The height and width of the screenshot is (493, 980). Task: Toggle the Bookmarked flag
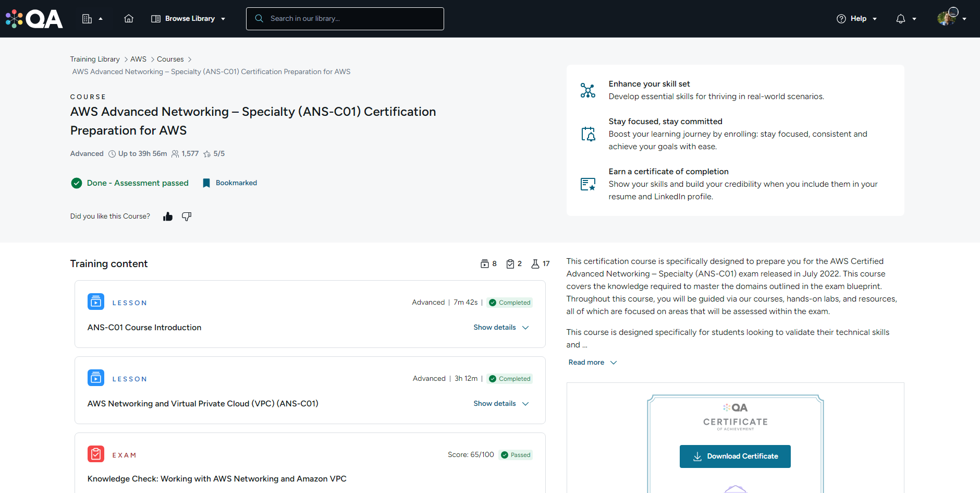[x=230, y=183]
